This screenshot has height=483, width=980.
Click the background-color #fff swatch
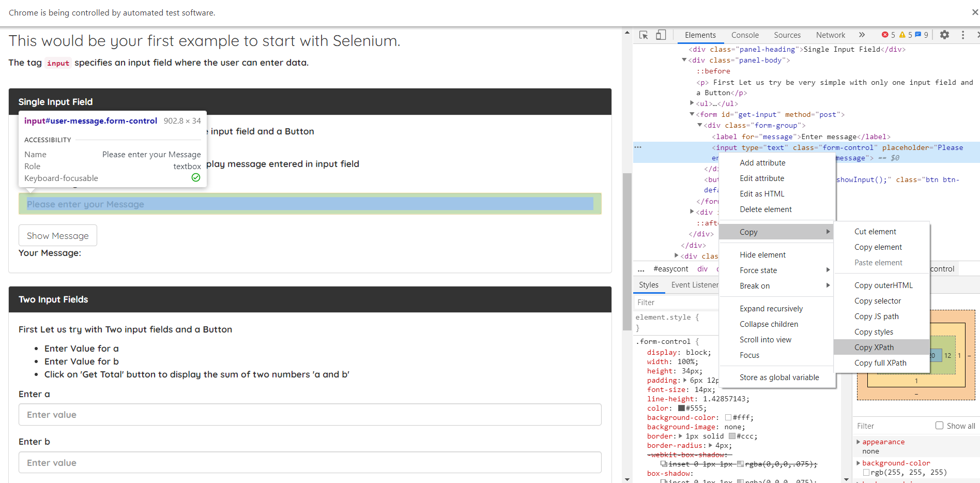click(728, 417)
